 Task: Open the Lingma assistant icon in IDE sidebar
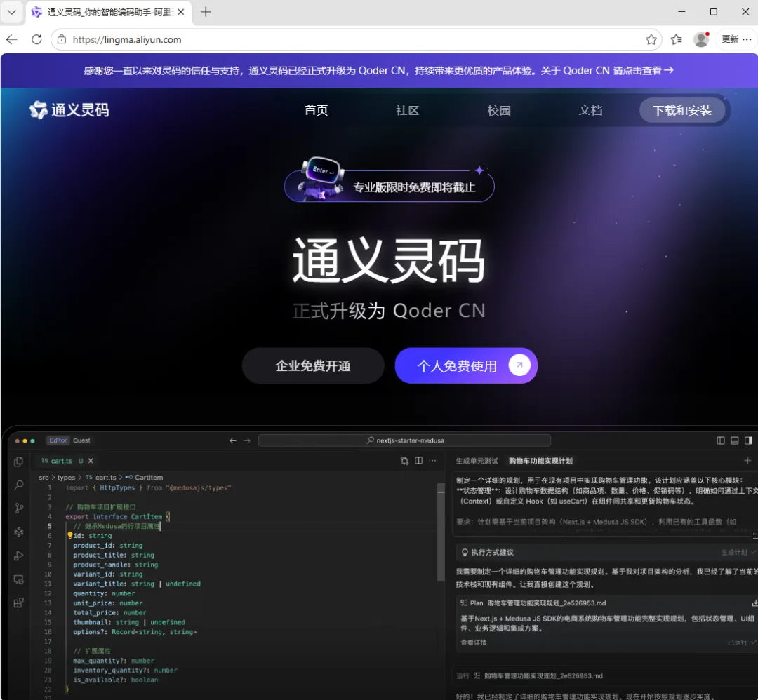(x=19, y=532)
